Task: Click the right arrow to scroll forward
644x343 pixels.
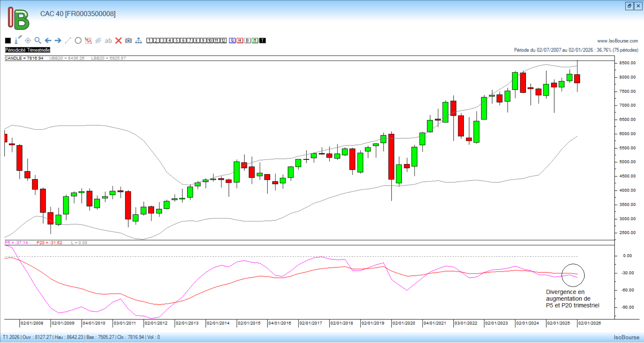Action: coord(58,41)
